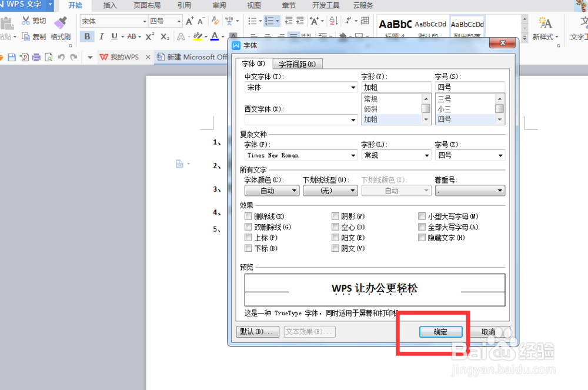Image resolution: width=588 pixels, height=390 pixels.
Task: Check the 全部大写字母 checkbox
Action: click(422, 227)
